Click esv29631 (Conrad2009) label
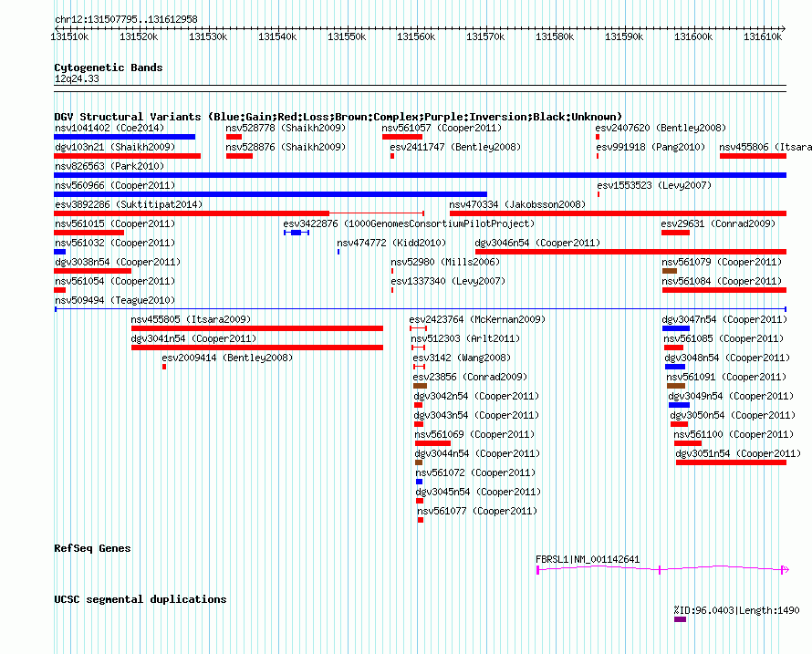This screenshot has height=654, width=812. pos(718,223)
